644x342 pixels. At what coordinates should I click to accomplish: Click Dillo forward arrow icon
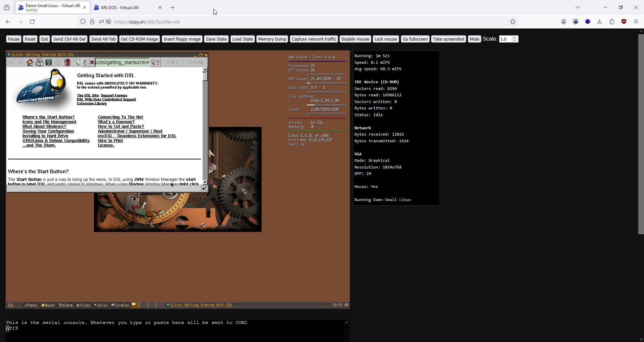point(20,62)
